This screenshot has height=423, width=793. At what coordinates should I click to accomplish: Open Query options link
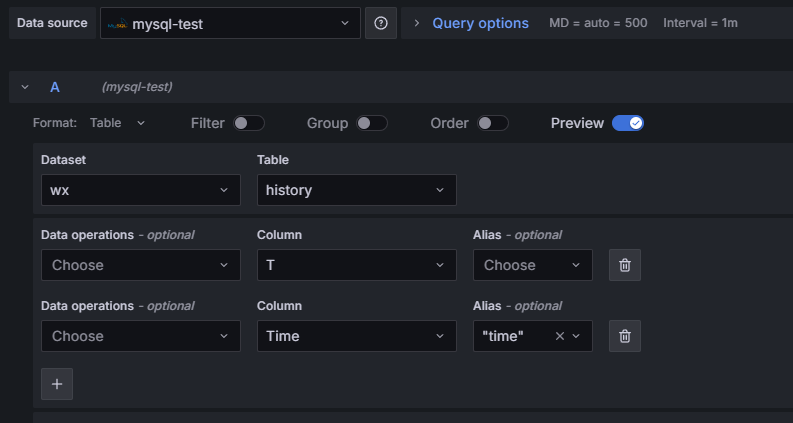[480, 23]
